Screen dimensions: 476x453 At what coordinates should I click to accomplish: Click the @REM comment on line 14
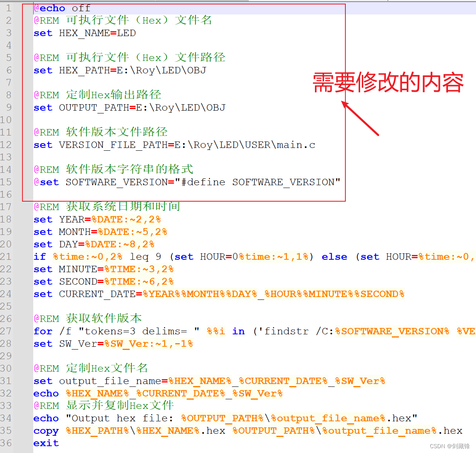pyautogui.click(x=113, y=169)
